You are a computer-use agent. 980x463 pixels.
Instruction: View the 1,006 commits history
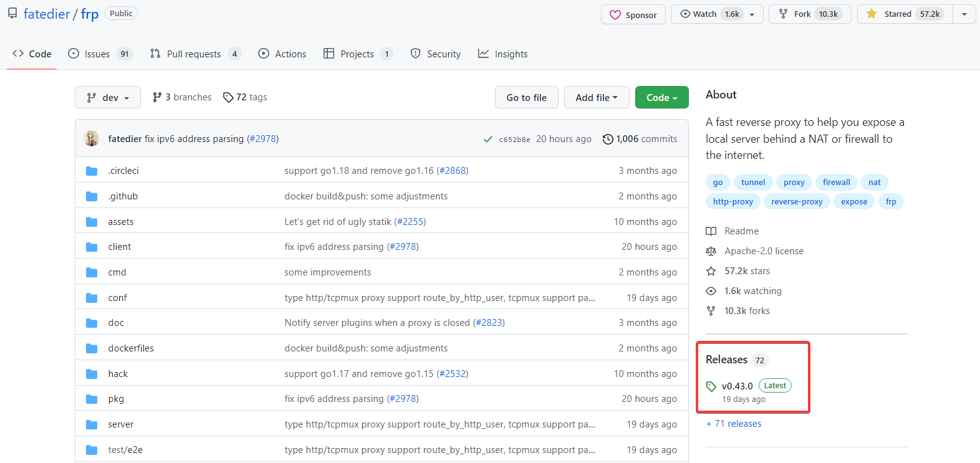point(640,139)
